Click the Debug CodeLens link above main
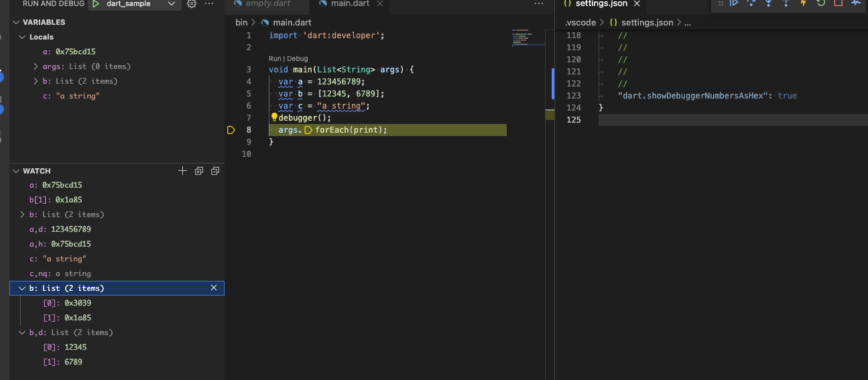The height and width of the screenshot is (380, 868). tap(298, 59)
